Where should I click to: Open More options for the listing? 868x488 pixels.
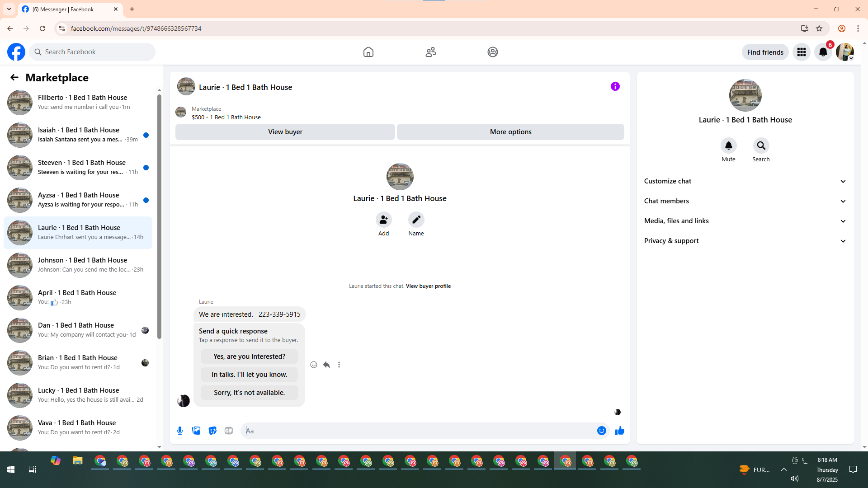[510, 132]
